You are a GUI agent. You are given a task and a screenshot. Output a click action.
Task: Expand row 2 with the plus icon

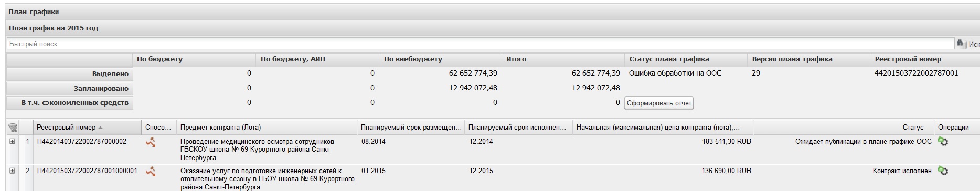pyautogui.click(x=13, y=171)
